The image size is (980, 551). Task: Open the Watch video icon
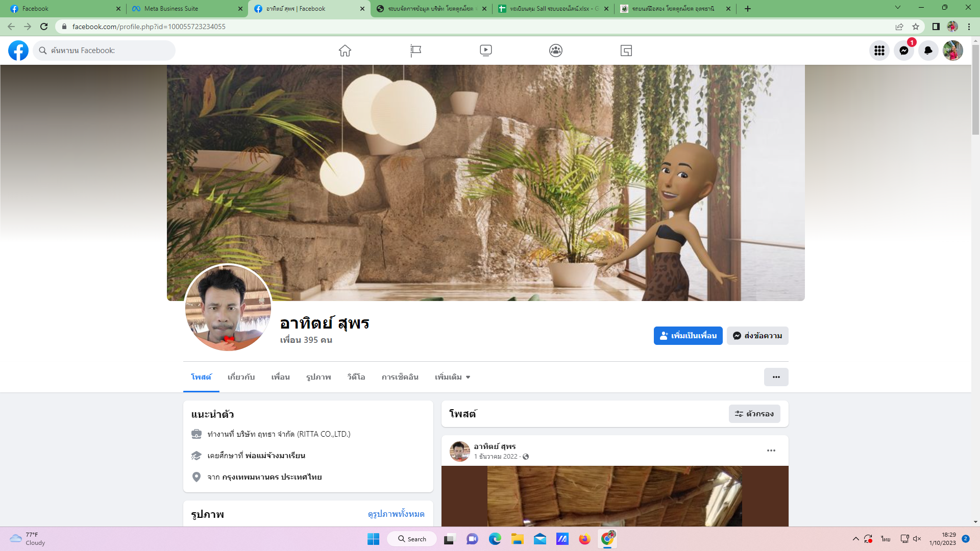coord(485,51)
